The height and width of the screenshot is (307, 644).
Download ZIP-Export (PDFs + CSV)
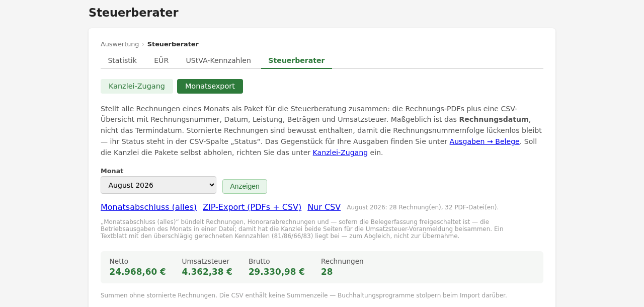[252, 207]
